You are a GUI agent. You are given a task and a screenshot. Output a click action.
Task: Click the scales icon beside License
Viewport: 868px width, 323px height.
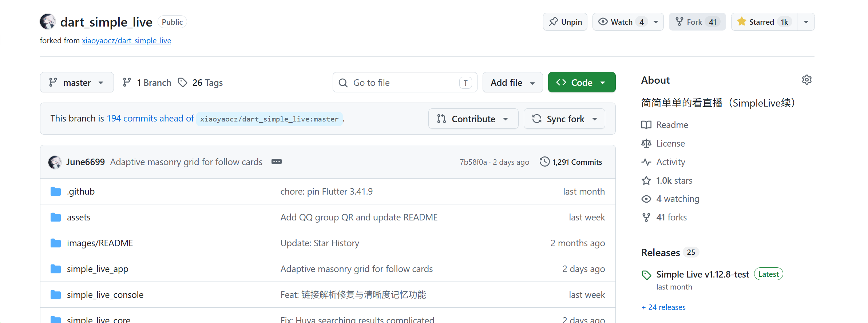point(646,143)
